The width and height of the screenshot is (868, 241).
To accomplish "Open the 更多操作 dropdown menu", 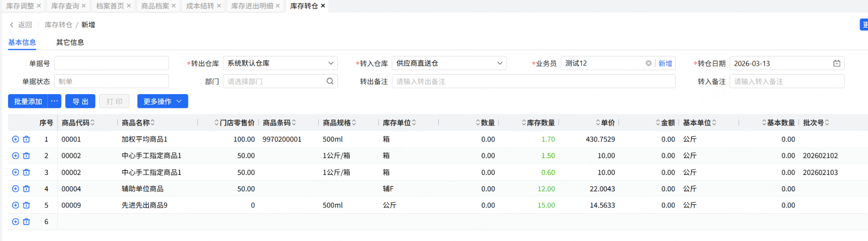I will [x=162, y=101].
